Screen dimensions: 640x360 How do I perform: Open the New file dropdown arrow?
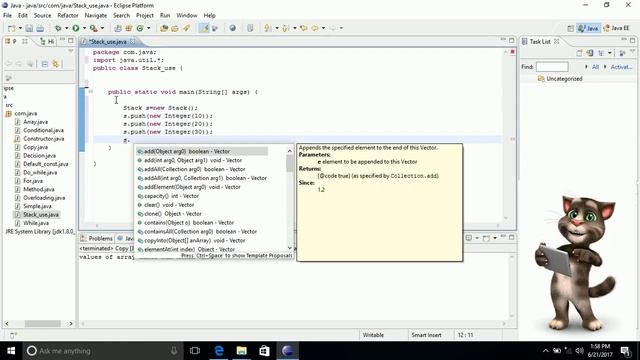(x=20, y=28)
